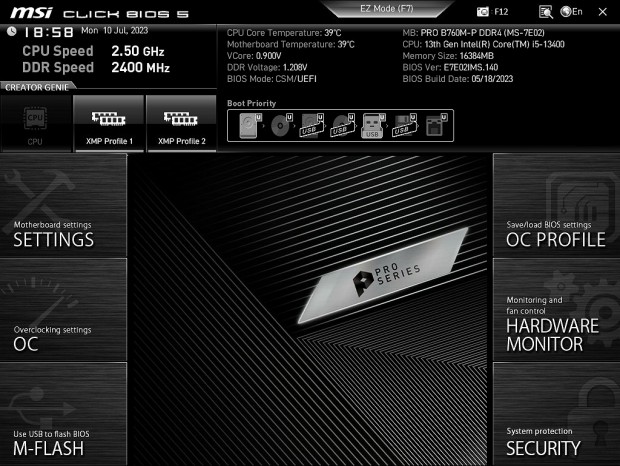This screenshot has width=620, height=466.
Task: Toggle the Creator Genie CPU option
Action: click(x=35, y=123)
